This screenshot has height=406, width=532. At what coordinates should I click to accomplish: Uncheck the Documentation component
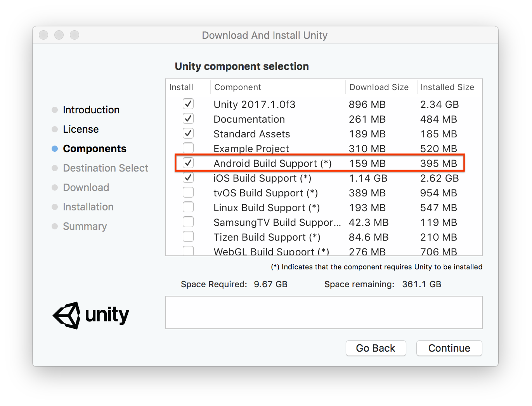point(188,118)
